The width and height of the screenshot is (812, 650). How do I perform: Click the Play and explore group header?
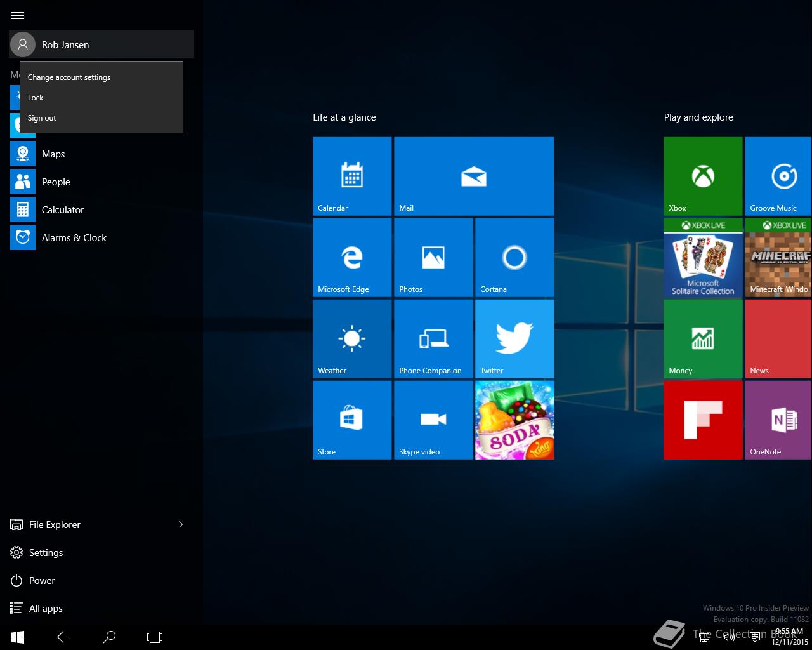[698, 117]
